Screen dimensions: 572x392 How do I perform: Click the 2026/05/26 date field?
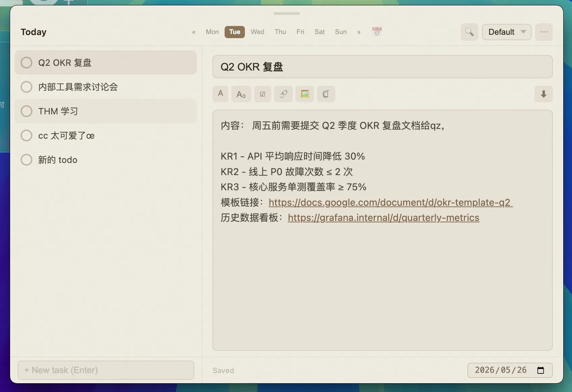coord(510,370)
